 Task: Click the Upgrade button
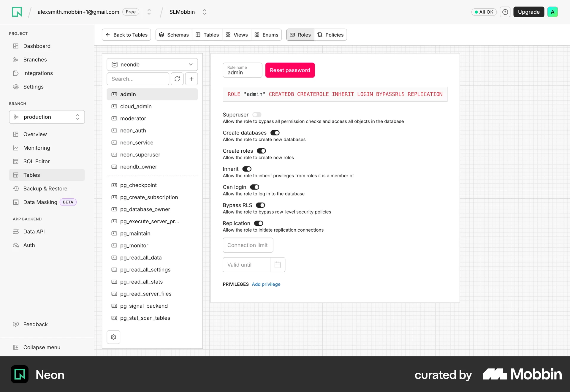529,12
